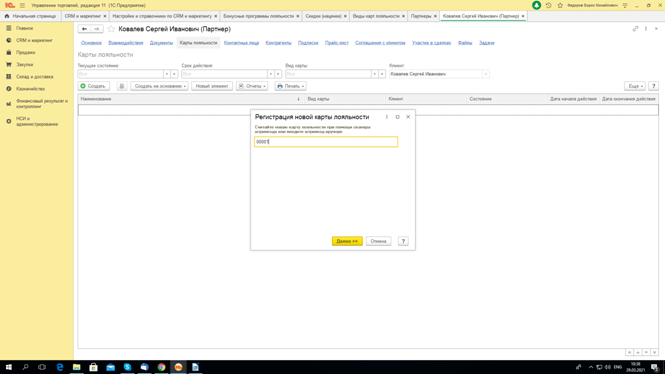Go back with the left arrow button
Viewport: 667px width, 375px height.
[84, 29]
